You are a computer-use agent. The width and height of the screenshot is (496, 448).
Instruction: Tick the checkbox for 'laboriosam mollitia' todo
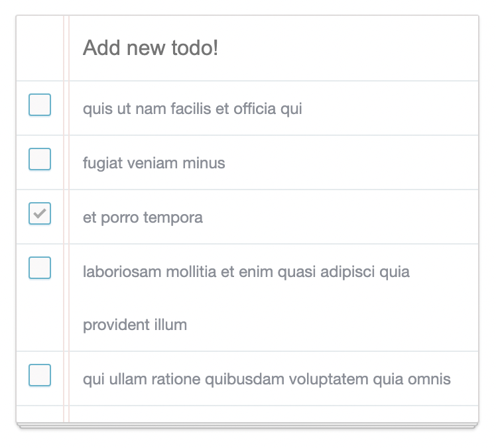pyautogui.click(x=40, y=268)
